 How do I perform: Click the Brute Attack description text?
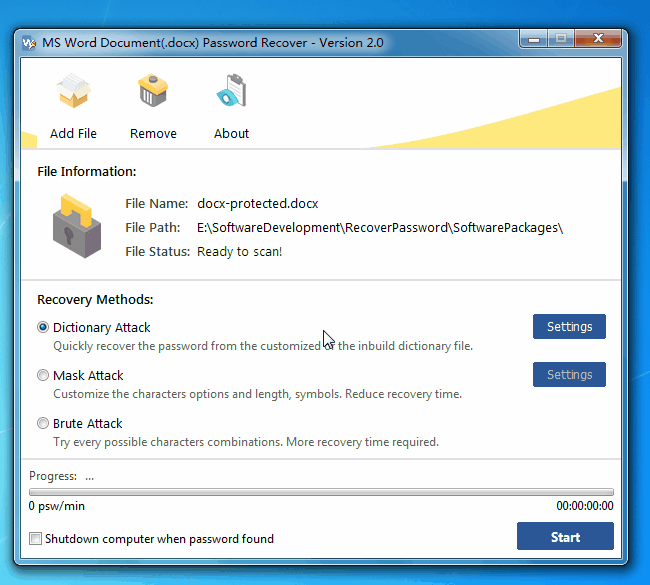(246, 442)
